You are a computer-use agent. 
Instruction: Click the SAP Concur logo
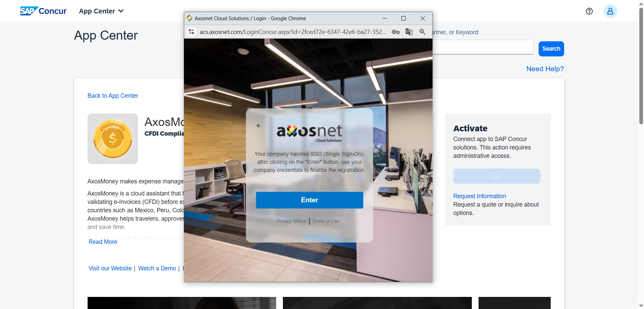click(x=43, y=11)
